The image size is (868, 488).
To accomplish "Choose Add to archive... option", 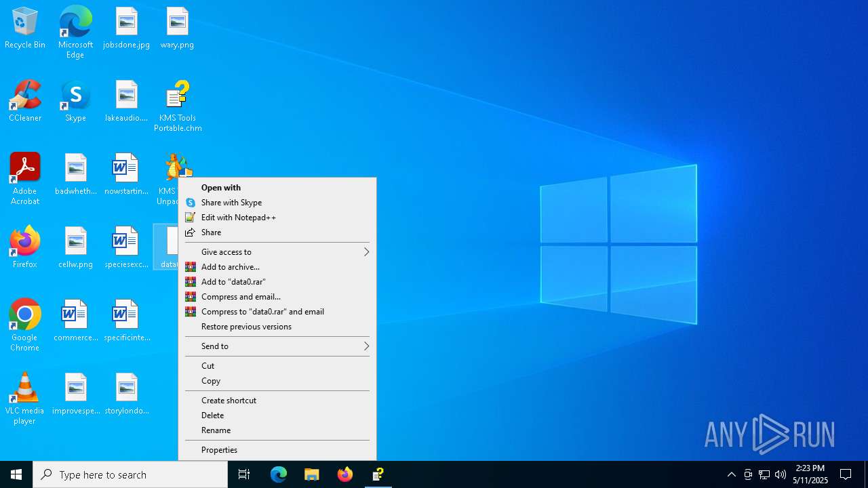I will (277, 267).
